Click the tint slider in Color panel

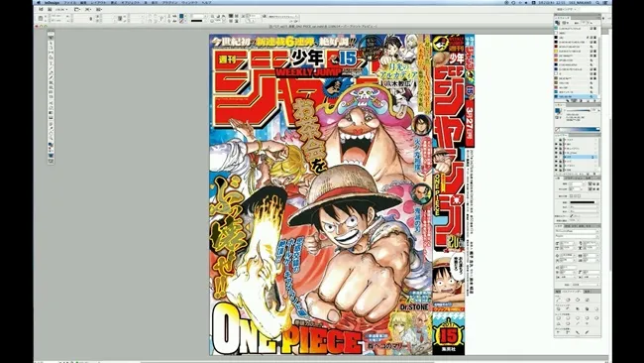tap(579, 110)
